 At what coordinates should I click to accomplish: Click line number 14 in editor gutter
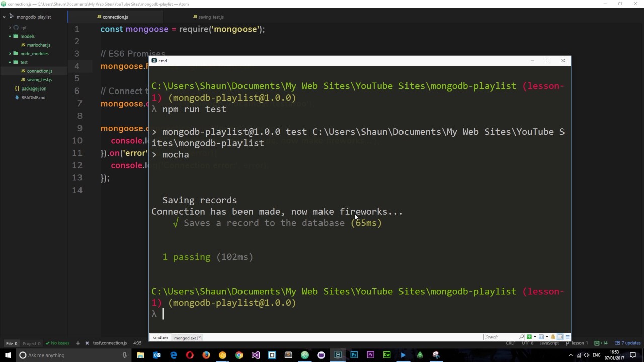point(77,190)
